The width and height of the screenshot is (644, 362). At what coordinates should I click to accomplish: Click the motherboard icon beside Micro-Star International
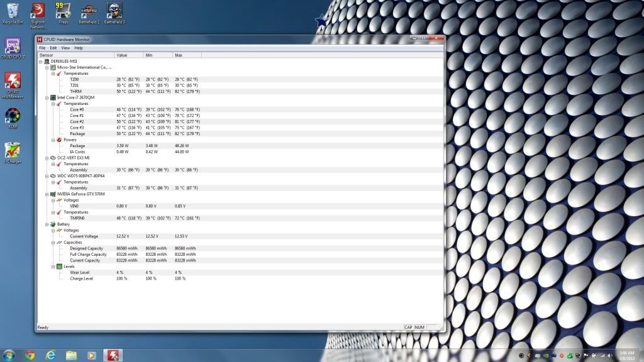pos(53,67)
